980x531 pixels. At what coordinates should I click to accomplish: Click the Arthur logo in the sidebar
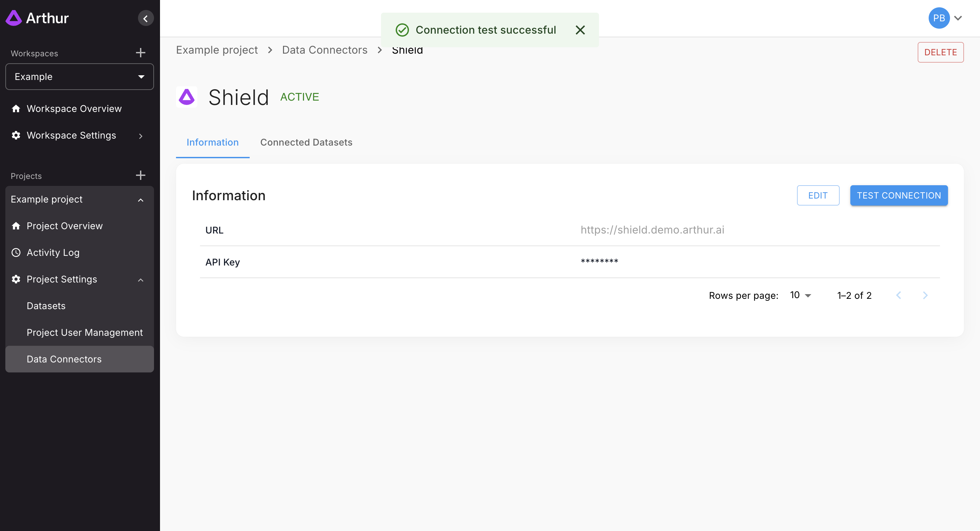click(37, 18)
